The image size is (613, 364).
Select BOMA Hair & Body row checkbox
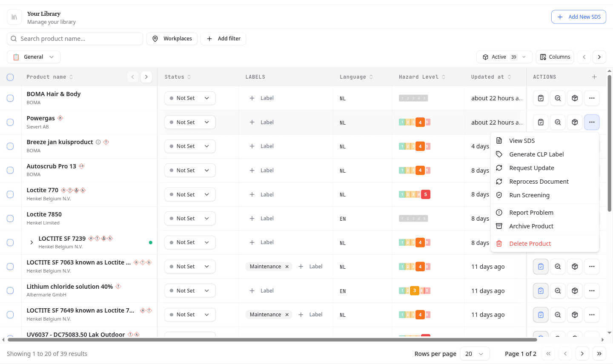pos(10,98)
